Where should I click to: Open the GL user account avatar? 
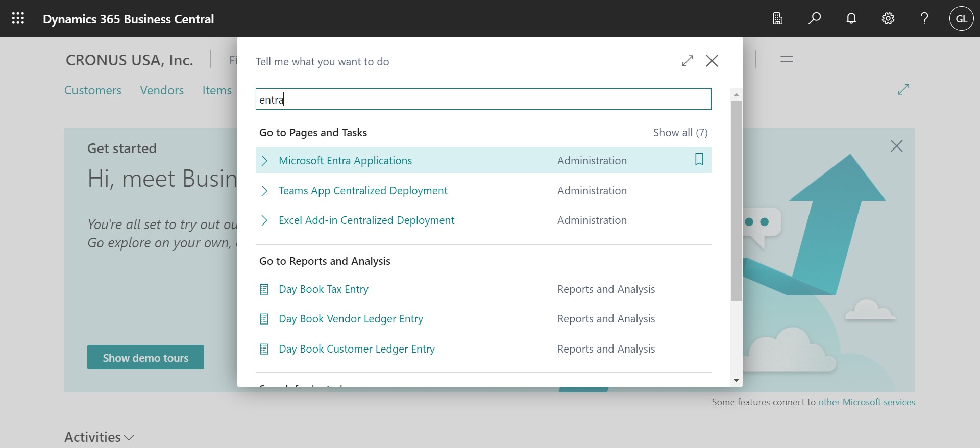pos(962,19)
